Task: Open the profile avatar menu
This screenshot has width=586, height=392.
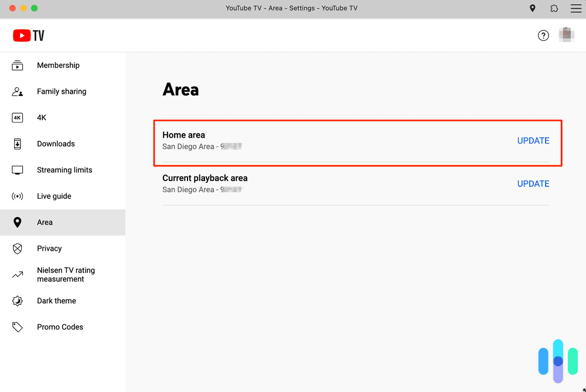Action: click(567, 35)
